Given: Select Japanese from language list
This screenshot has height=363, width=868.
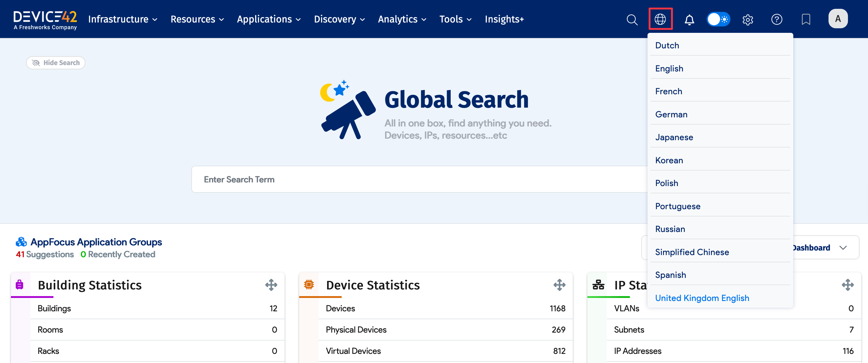Looking at the screenshot, I should click(x=674, y=137).
